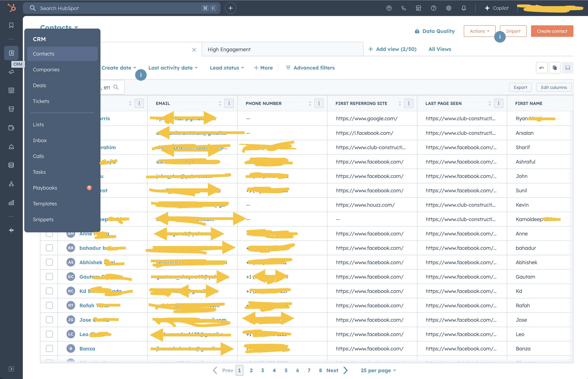Check the box beside Banza contact
This screenshot has height=379, width=588.
point(49,348)
